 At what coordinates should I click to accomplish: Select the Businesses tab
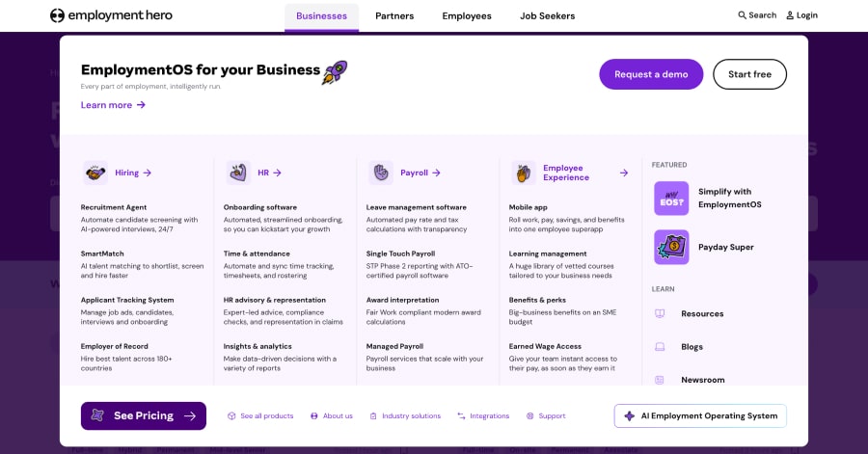(x=321, y=16)
